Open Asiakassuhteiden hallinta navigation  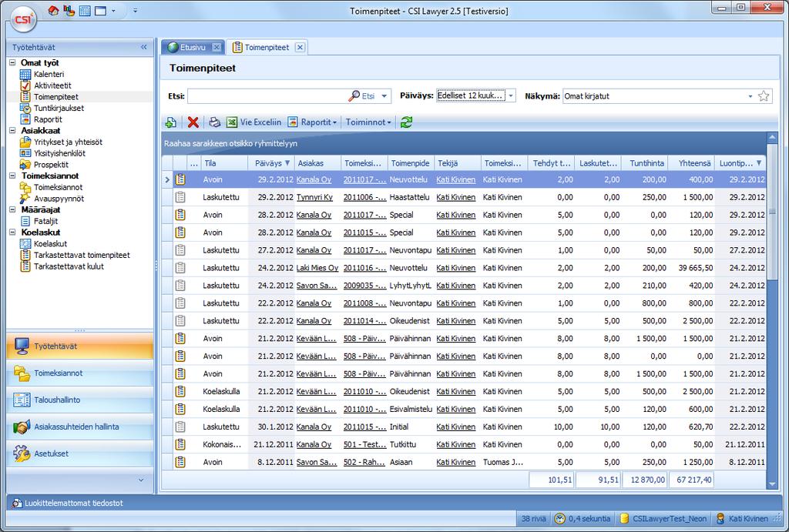[x=79, y=427]
